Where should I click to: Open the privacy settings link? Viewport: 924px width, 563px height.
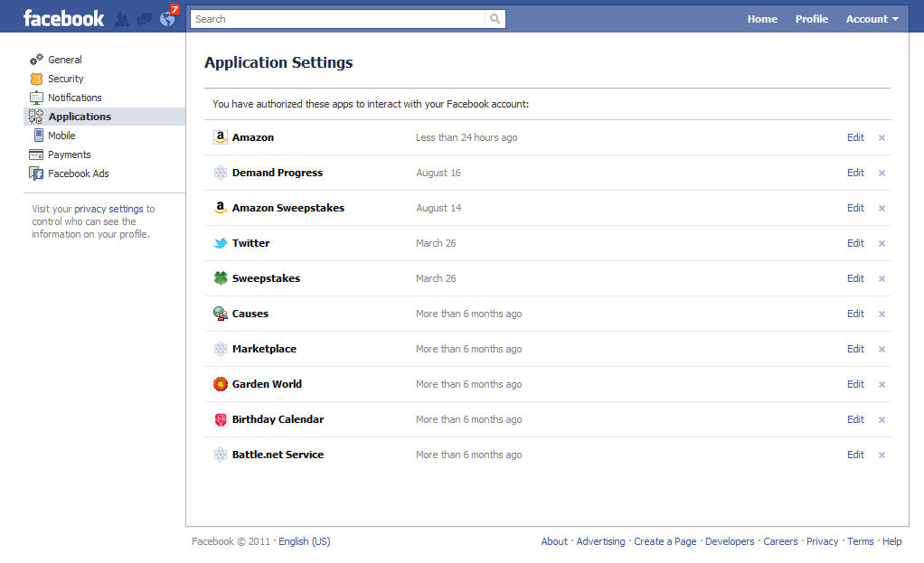[x=108, y=209]
